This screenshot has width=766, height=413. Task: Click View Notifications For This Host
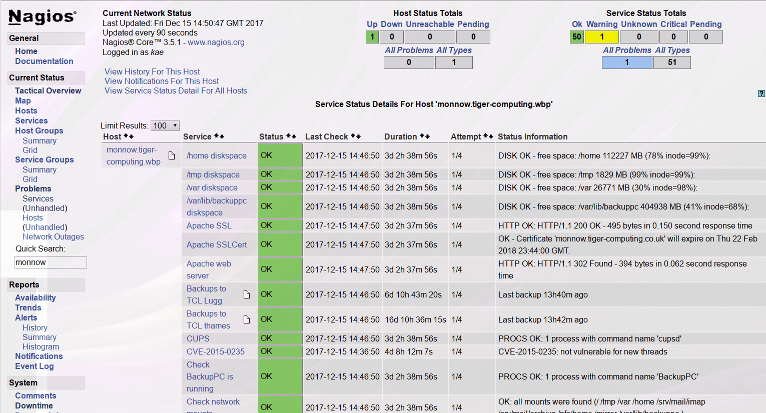[162, 81]
